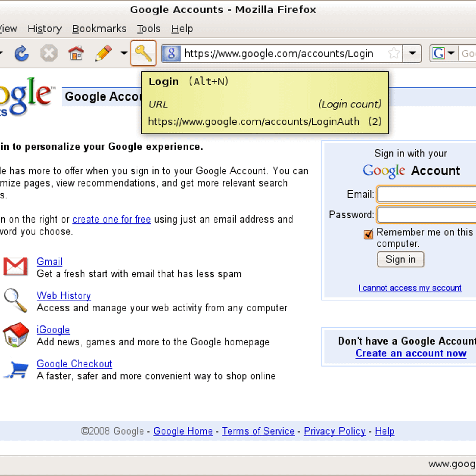This screenshot has width=476, height=476.
Task: Open the View menu
Action: [8, 29]
